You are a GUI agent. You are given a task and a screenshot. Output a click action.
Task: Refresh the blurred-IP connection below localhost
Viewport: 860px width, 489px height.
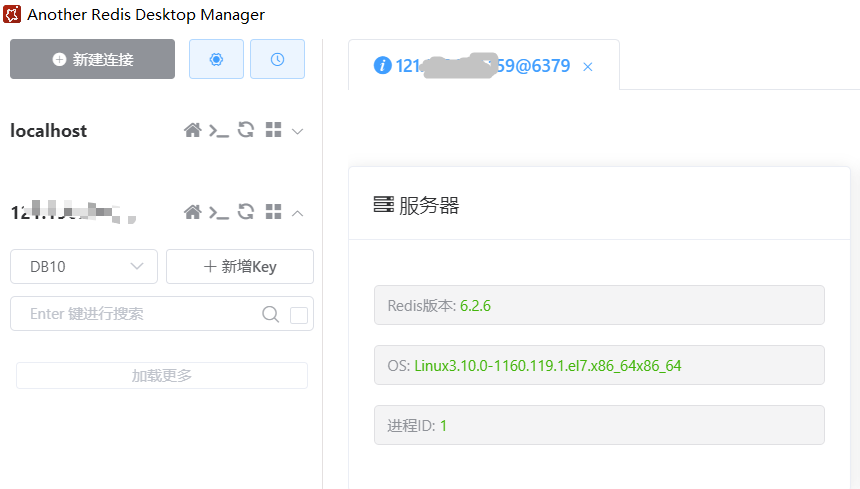[246, 212]
